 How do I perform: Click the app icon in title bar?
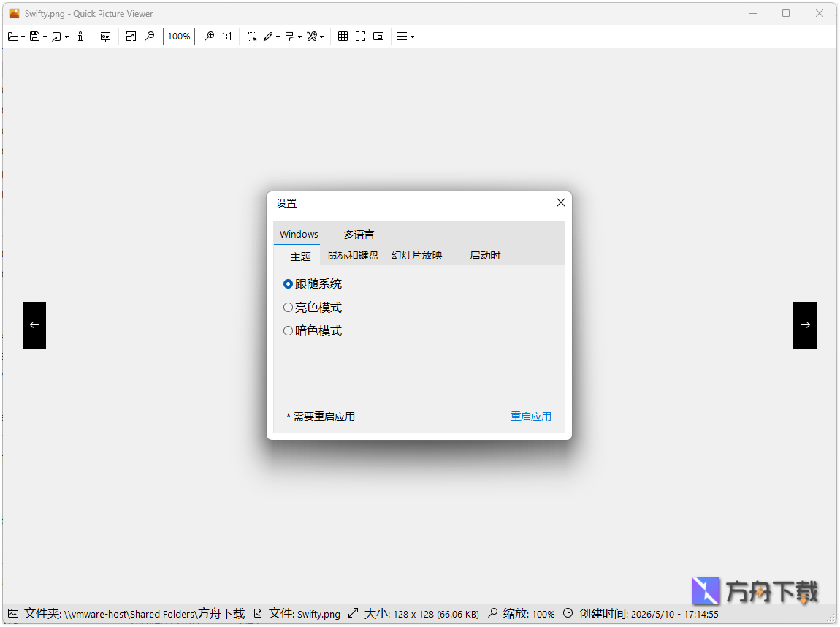click(x=15, y=13)
